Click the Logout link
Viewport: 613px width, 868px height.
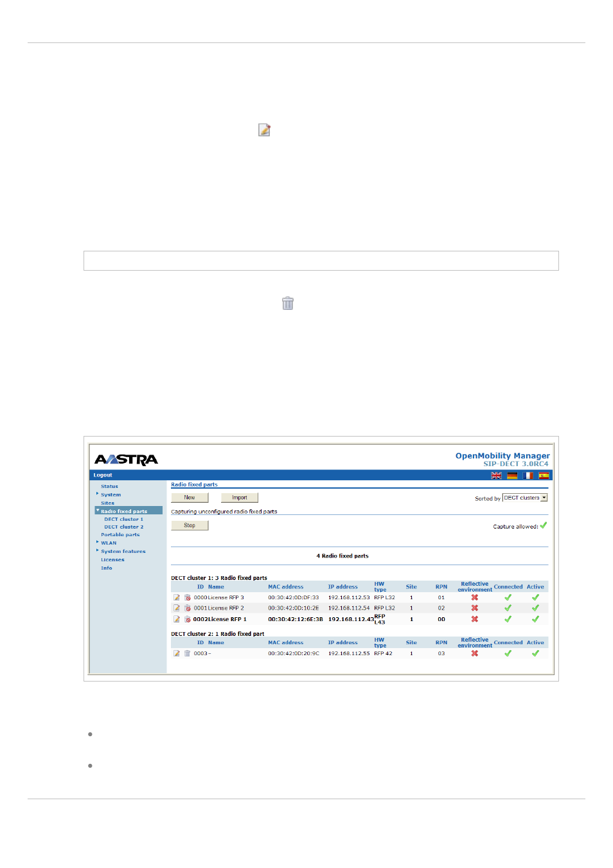(103, 476)
